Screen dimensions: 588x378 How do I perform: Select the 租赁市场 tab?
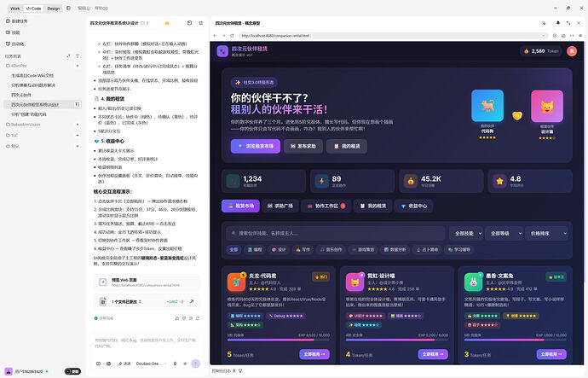(x=240, y=206)
